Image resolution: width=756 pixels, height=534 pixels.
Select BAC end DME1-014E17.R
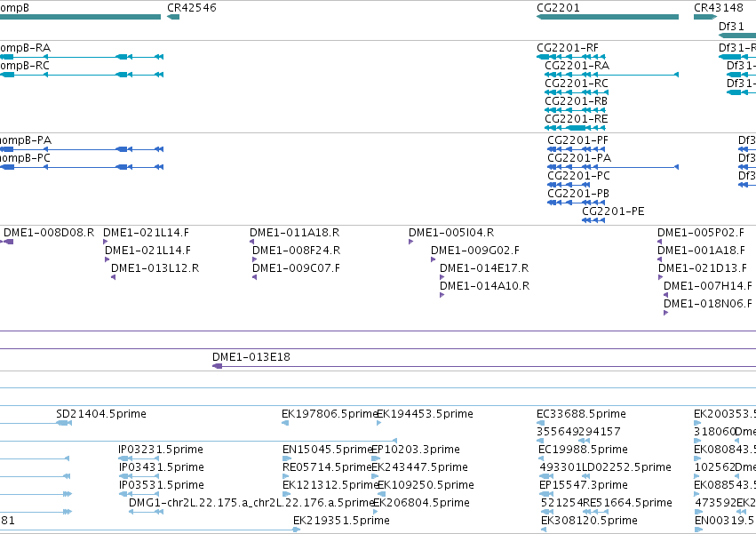[x=484, y=268]
